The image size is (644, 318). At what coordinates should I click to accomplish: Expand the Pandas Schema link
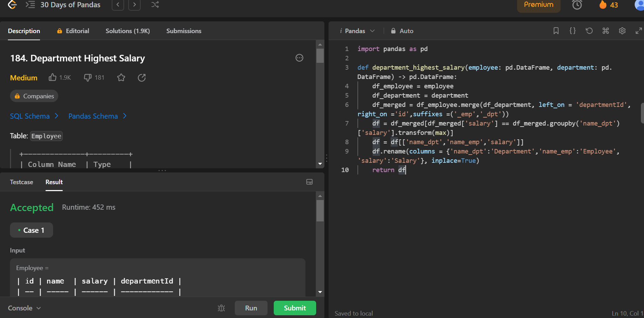coord(98,116)
